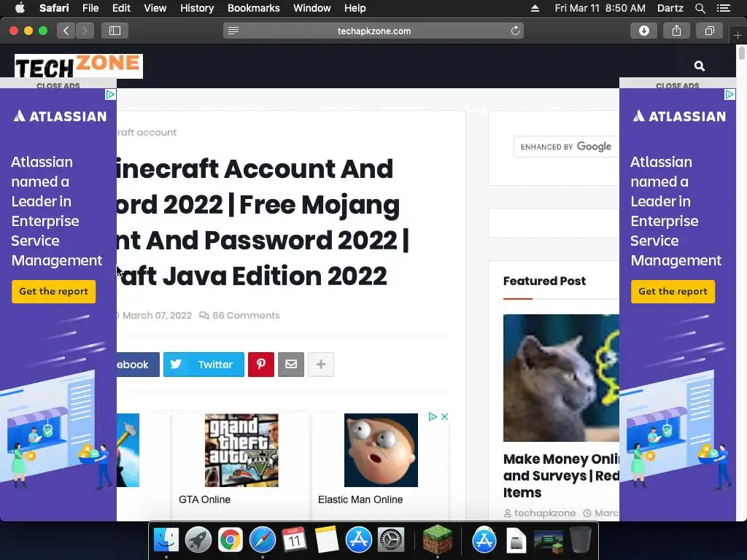Viewport: 747px width, 560px height.
Task: Open the View menu
Action: (155, 8)
